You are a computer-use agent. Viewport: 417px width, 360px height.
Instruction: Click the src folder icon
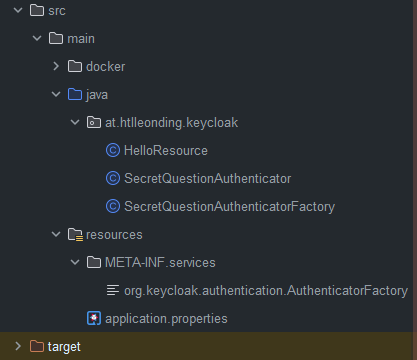[37, 10]
